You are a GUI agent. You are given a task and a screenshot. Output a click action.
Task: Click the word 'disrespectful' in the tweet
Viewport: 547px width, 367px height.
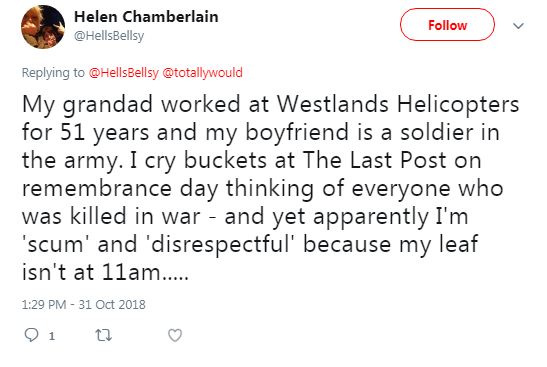pos(220,244)
